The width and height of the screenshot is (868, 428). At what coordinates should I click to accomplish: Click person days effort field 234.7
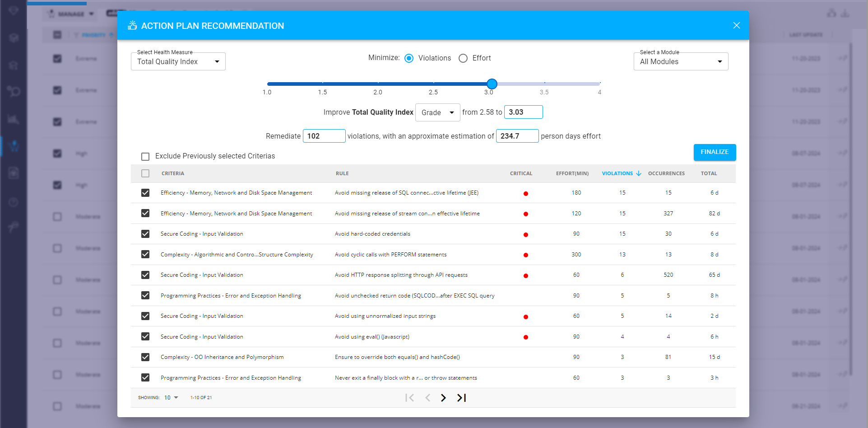pyautogui.click(x=517, y=136)
